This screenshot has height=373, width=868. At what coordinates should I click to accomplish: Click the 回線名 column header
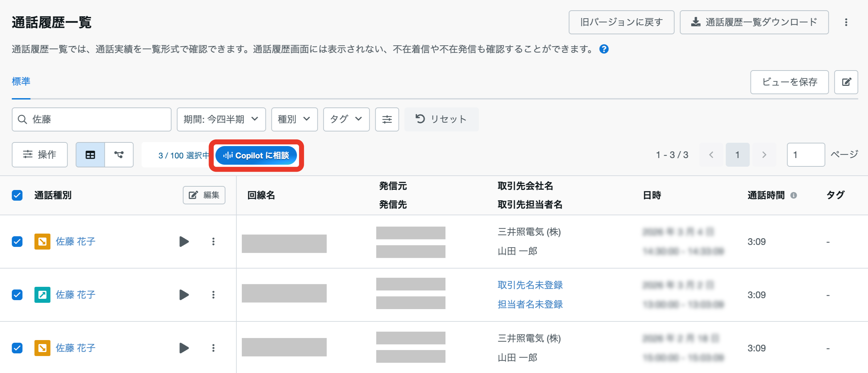click(x=261, y=195)
